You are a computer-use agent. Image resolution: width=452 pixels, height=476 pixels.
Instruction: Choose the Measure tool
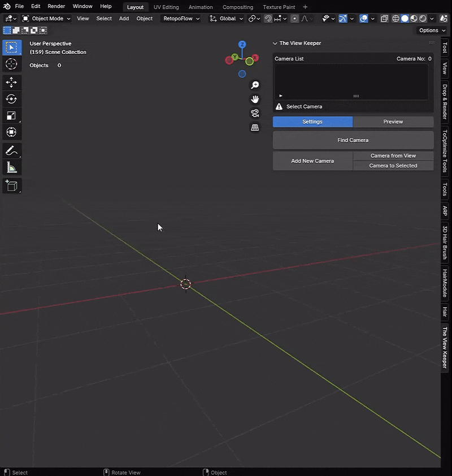[x=12, y=167]
